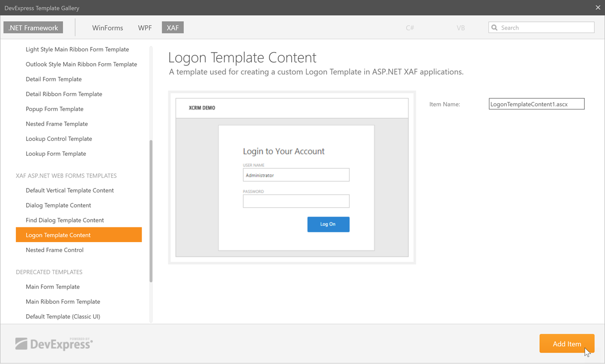605x364 pixels.
Task: Click the search magnifier icon
Action: click(494, 28)
